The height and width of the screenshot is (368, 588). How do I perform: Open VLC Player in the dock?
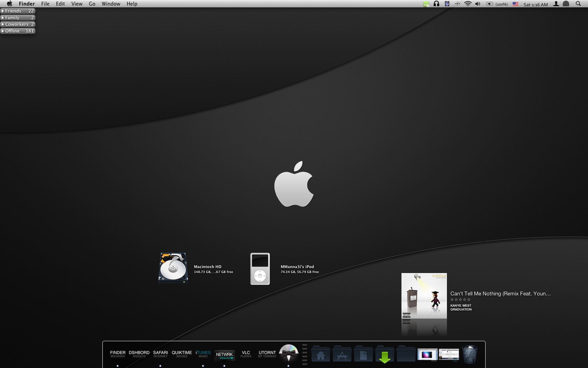pos(246,354)
